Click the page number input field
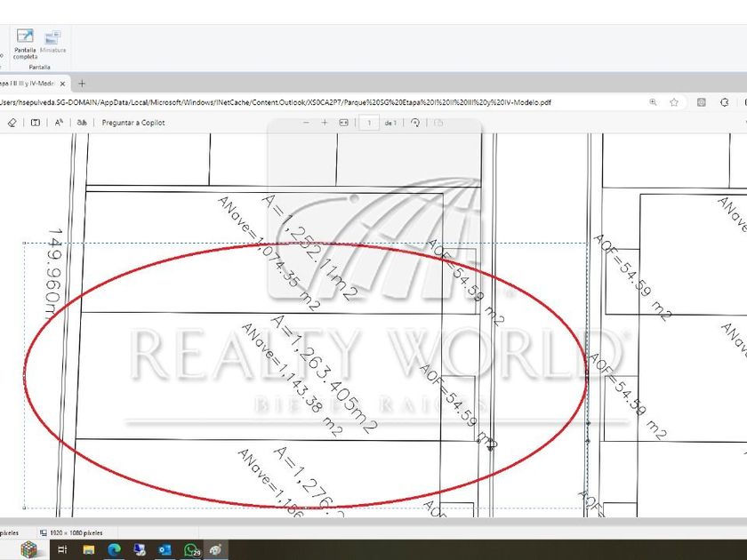The width and height of the screenshot is (747, 560). tap(368, 123)
